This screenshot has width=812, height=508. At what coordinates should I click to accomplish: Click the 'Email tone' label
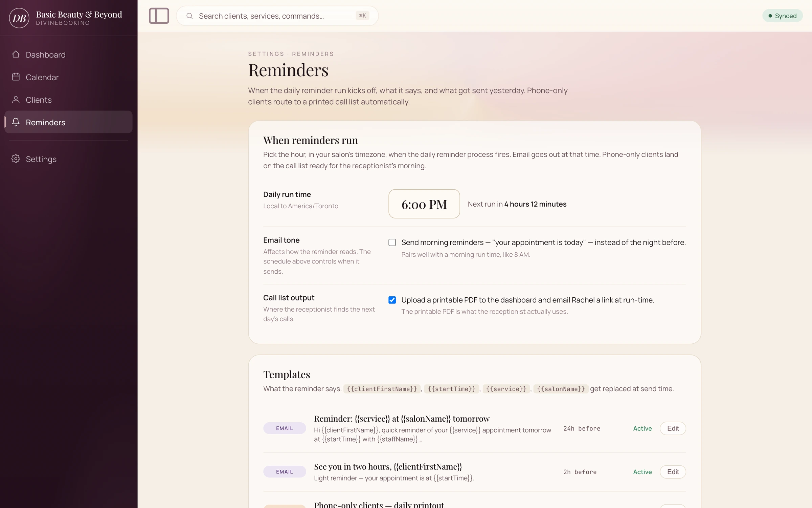pyautogui.click(x=281, y=240)
